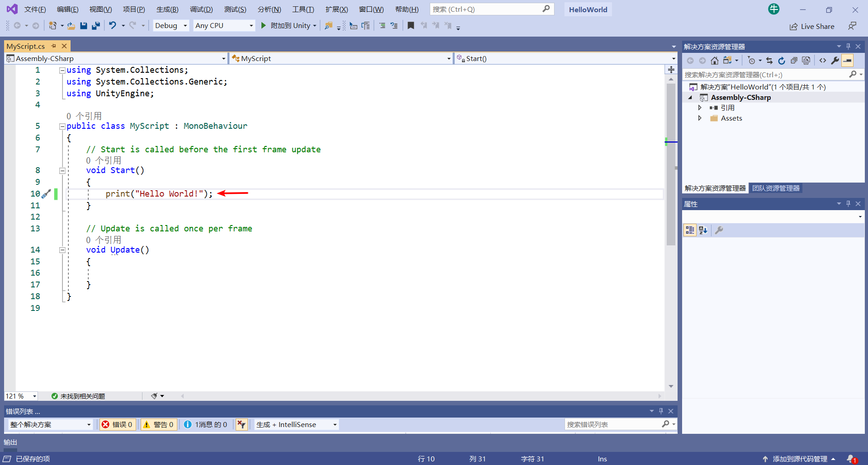The height and width of the screenshot is (465, 868).
Task: Click the green account avatar icon
Action: (774, 9)
